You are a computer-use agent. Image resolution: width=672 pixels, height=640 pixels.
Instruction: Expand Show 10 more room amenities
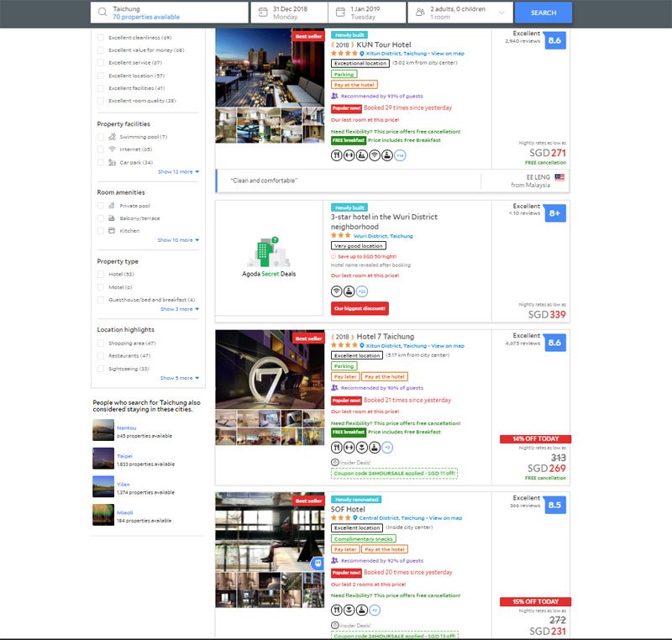pos(178,240)
